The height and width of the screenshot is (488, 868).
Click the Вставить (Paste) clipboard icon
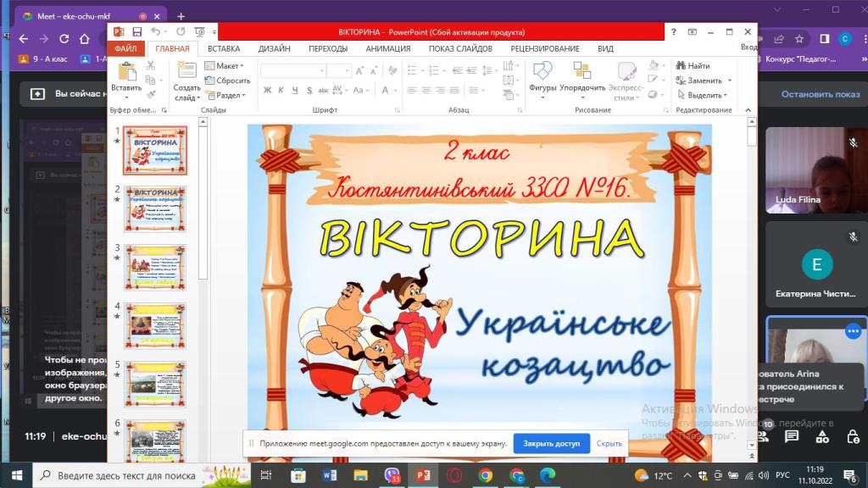tap(127, 71)
